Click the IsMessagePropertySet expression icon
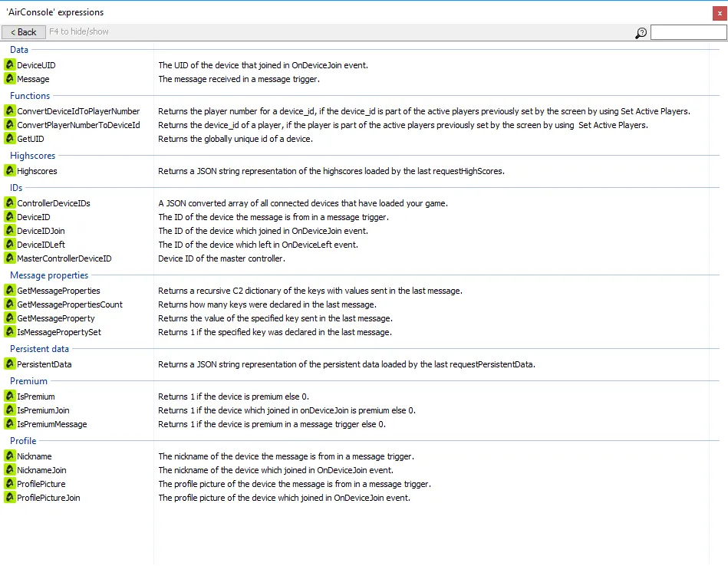Screen dimensions: 728x566 coord(10,331)
